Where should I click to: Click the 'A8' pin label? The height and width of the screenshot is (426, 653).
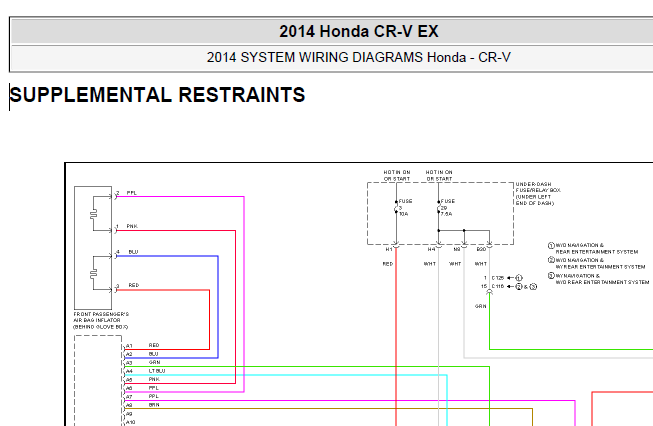point(129,405)
